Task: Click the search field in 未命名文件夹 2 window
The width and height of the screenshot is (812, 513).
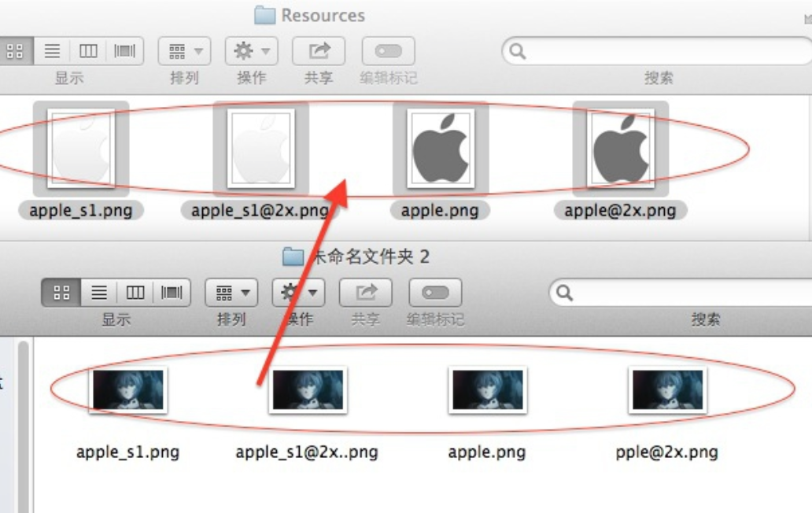Action: pyautogui.click(x=681, y=293)
